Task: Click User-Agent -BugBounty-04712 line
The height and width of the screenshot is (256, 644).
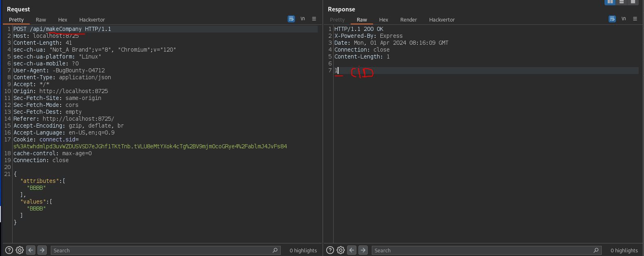Action: tap(59, 70)
